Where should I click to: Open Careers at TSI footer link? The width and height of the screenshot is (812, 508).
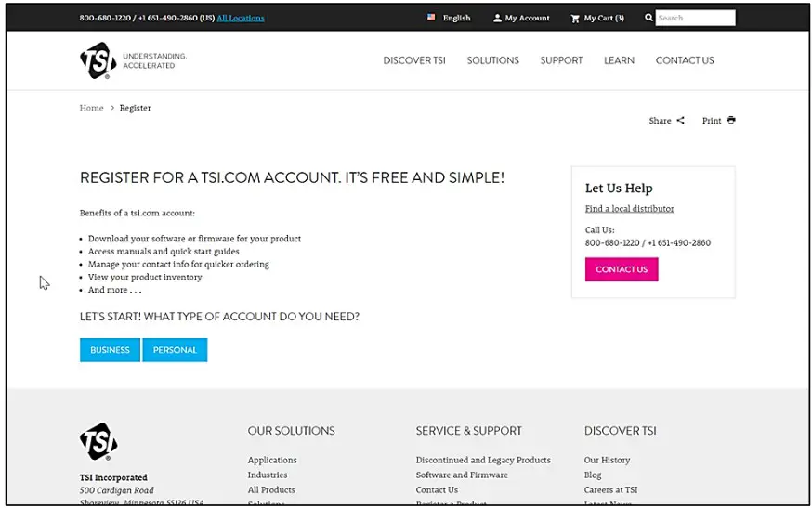click(610, 489)
